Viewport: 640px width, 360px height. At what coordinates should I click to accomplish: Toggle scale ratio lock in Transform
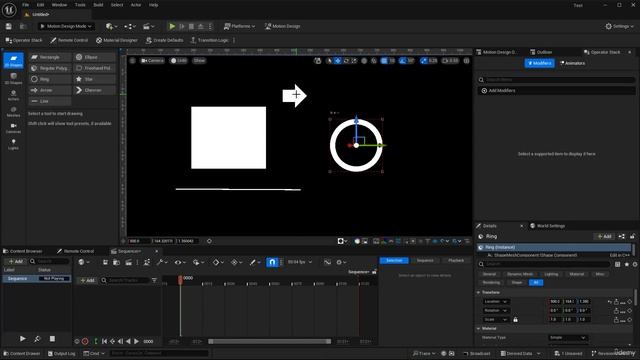tap(516, 320)
